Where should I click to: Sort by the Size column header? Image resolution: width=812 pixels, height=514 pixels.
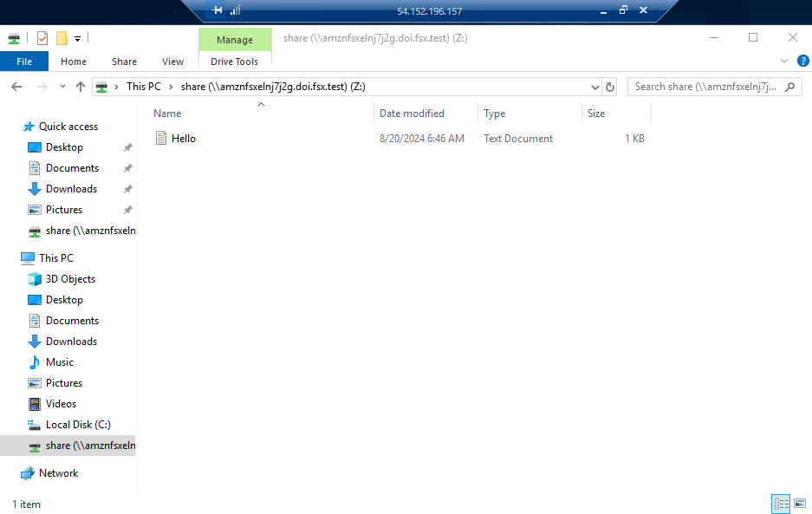(x=596, y=114)
